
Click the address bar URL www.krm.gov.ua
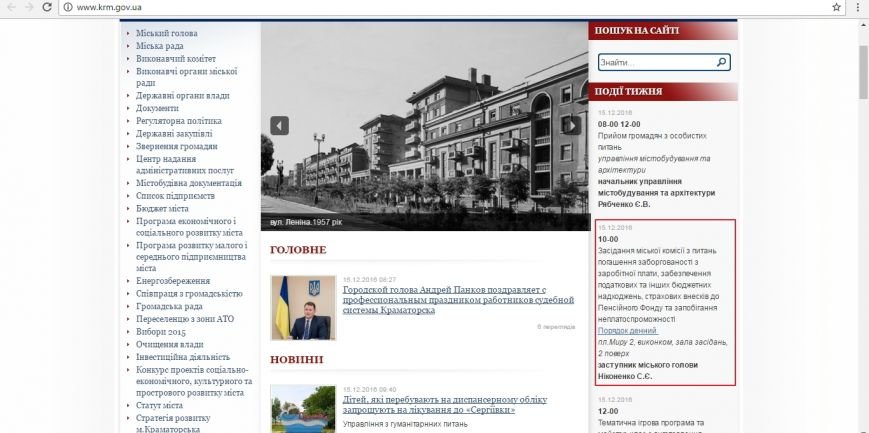tap(109, 7)
